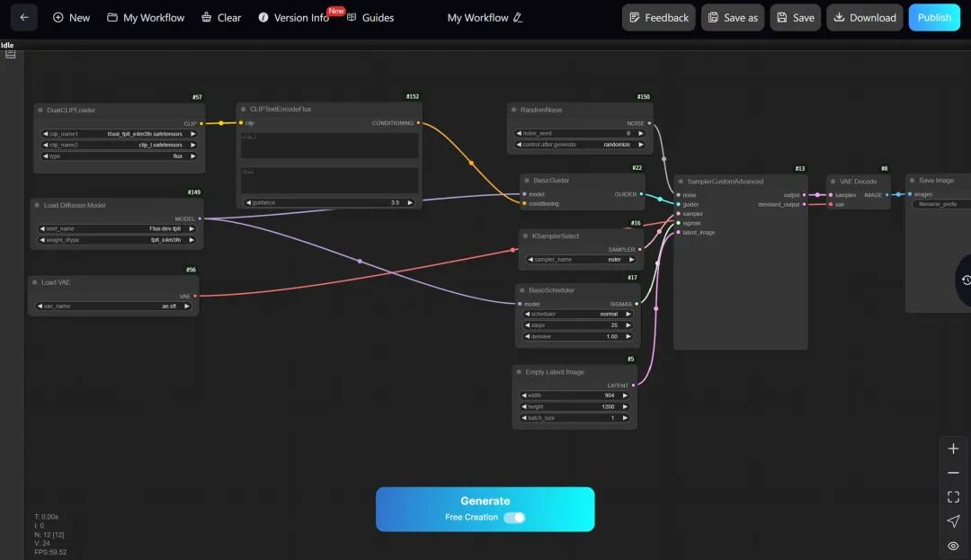971x560 pixels.
Task: Zoom out with the minus icon
Action: [x=953, y=473]
